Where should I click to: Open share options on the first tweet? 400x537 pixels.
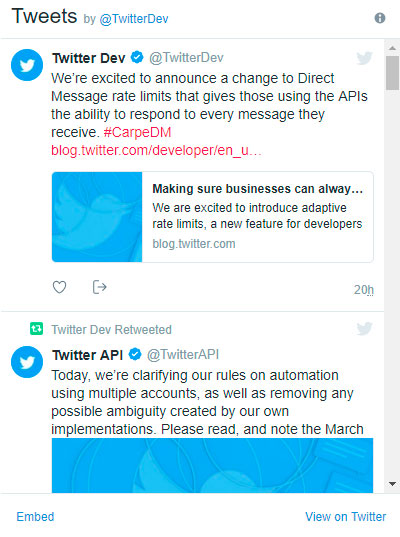tap(100, 287)
